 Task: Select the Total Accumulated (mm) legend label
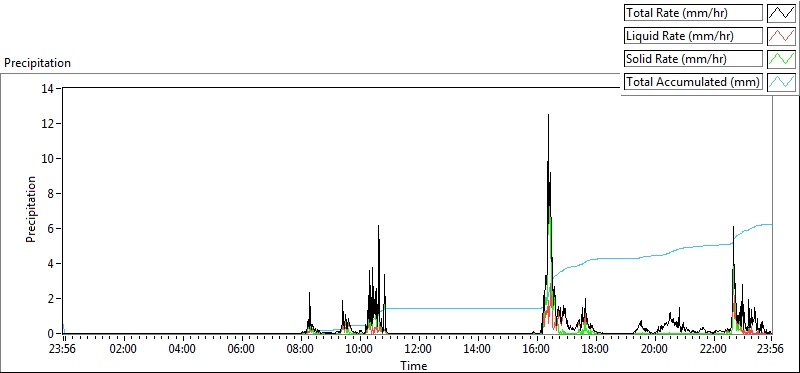[693, 82]
